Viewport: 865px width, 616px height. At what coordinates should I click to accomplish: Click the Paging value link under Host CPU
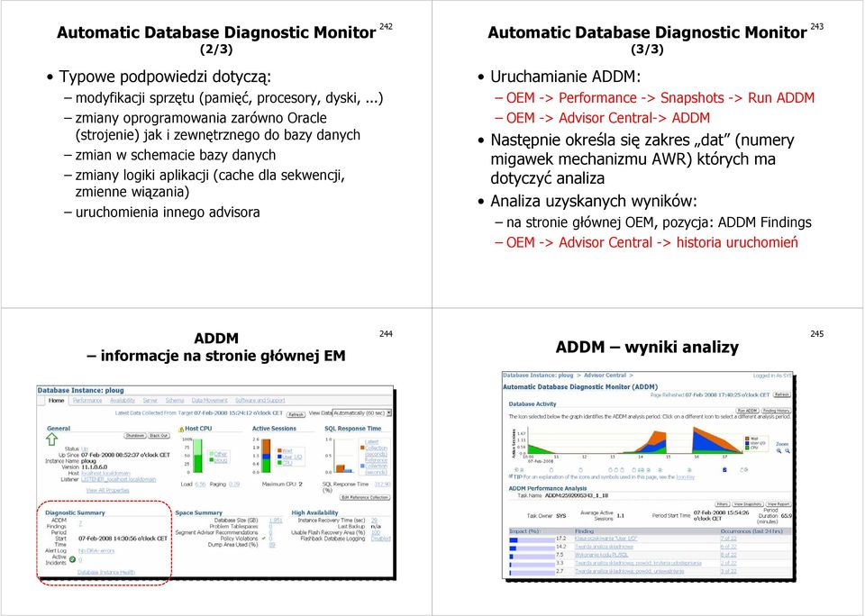(234, 485)
